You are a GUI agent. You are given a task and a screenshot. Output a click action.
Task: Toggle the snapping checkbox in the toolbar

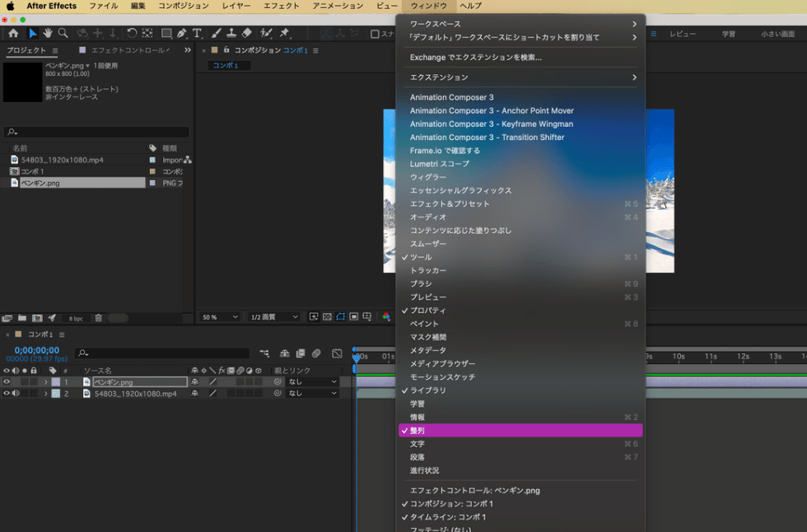tap(375, 34)
